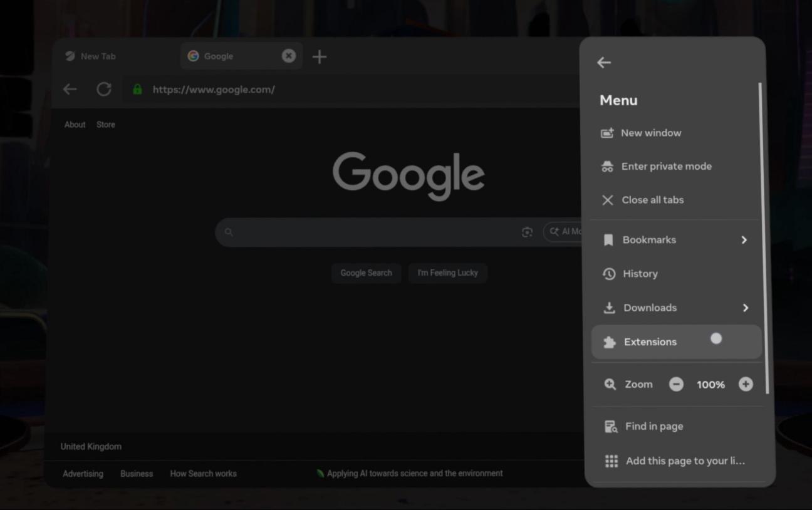The image size is (812, 510).
Task: Add this page to your library
Action: coord(684,461)
